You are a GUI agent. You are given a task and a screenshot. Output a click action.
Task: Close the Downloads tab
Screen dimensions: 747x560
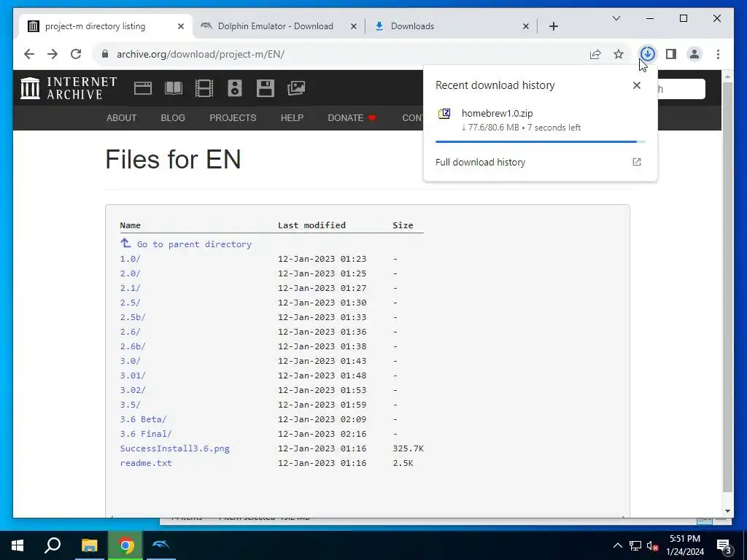click(525, 26)
